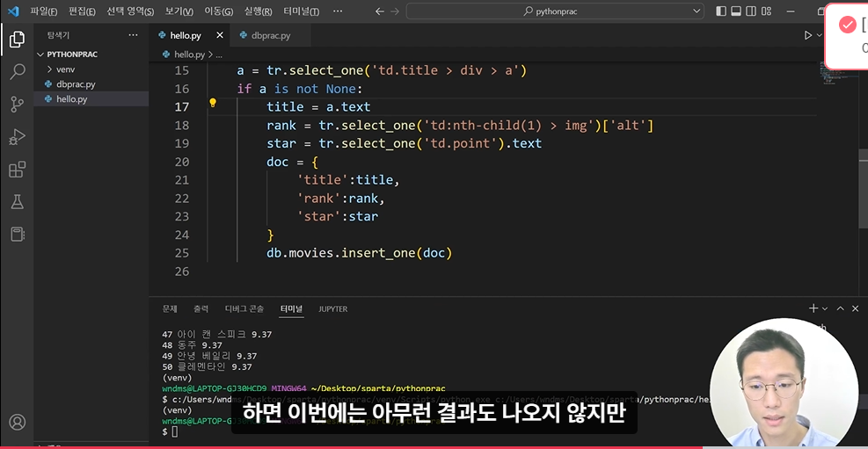The image size is (868, 449).
Task: Click hello.py in the breadcrumb
Action: [189, 54]
